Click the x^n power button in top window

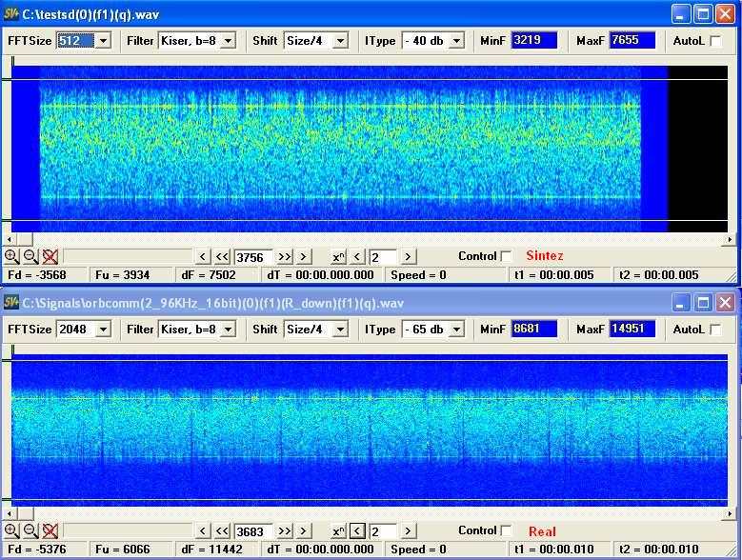[338, 256]
